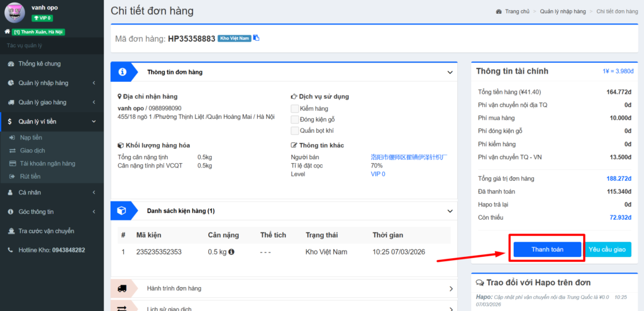Tick the Đóng kiện gỗ checkbox
Viewport: 644px width, 311px height.
point(295,120)
